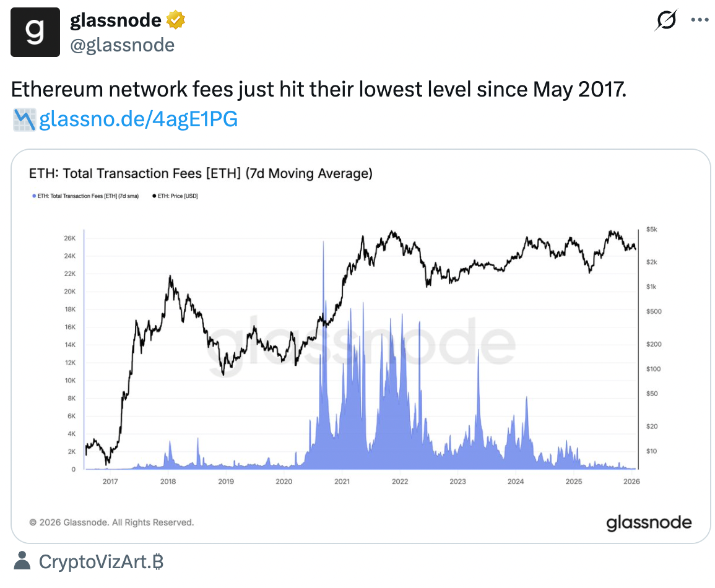The height and width of the screenshot is (588, 715).
Task: Open the Grok icon at top right
Action: (x=665, y=19)
